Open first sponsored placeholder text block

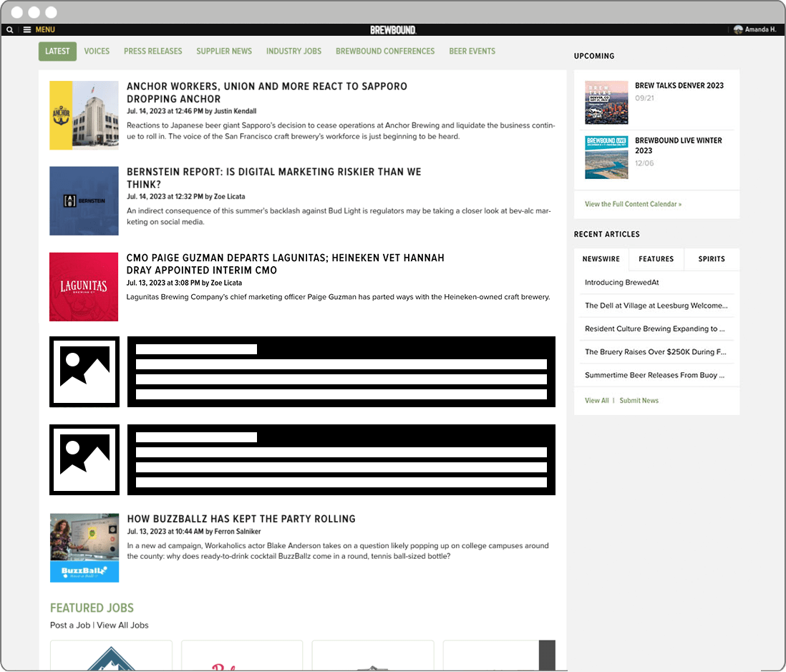point(341,372)
